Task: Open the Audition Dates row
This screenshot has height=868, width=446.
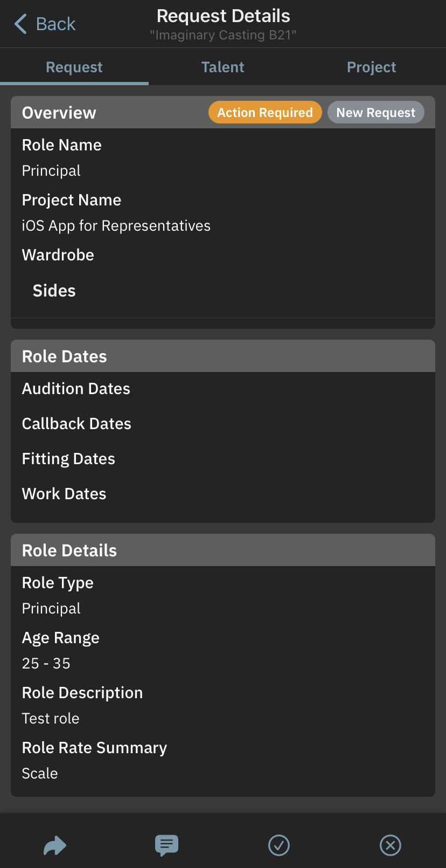Action: (76, 389)
